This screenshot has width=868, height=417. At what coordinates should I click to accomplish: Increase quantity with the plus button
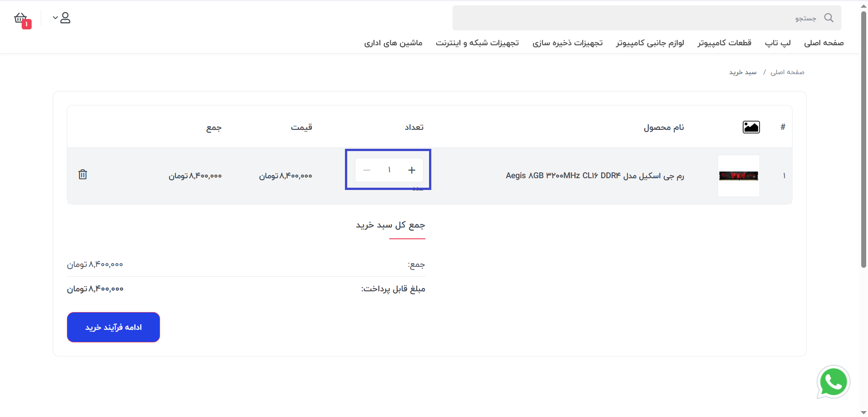pos(412,170)
